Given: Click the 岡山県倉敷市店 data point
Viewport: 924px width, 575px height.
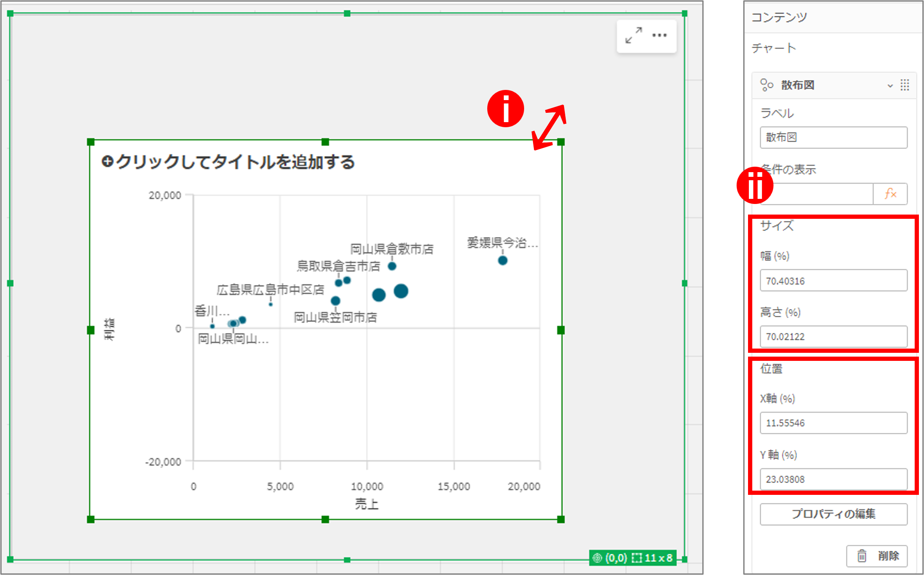Looking at the screenshot, I should click(x=392, y=266).
